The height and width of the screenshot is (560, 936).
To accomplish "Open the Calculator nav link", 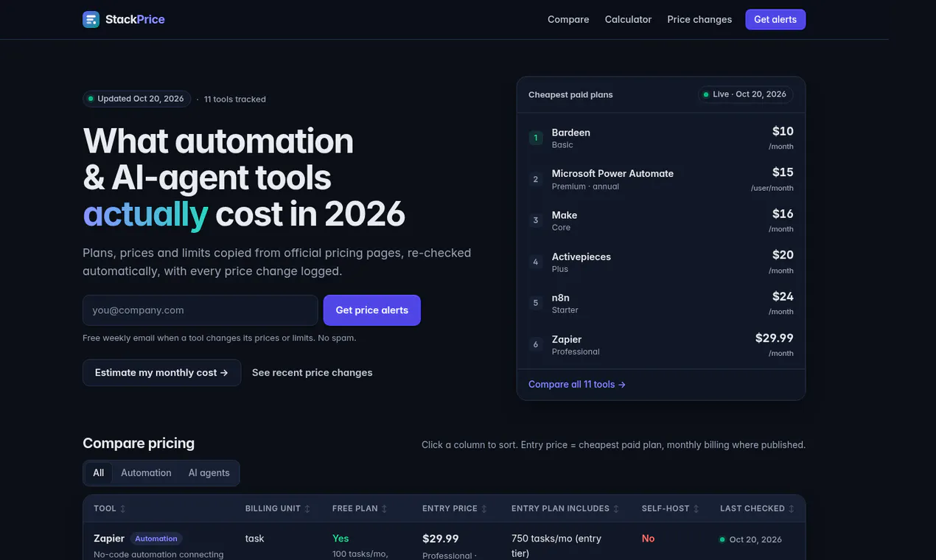I will click(628, 19).
